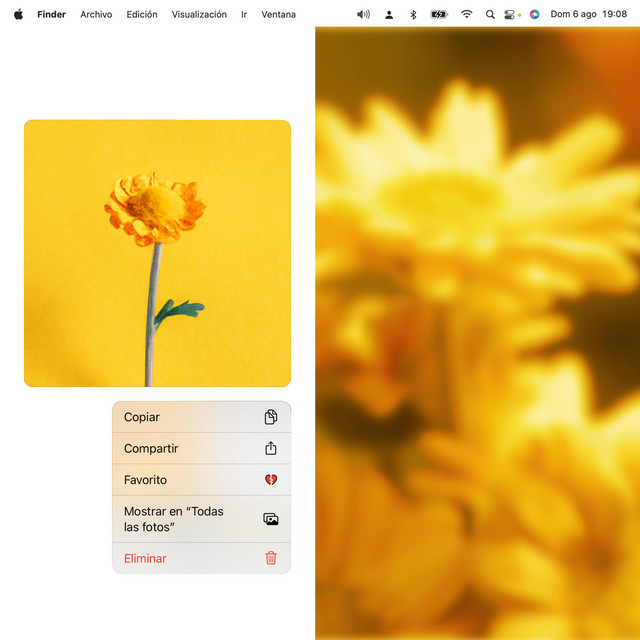Open the Archivo menu

pos(96,14)
